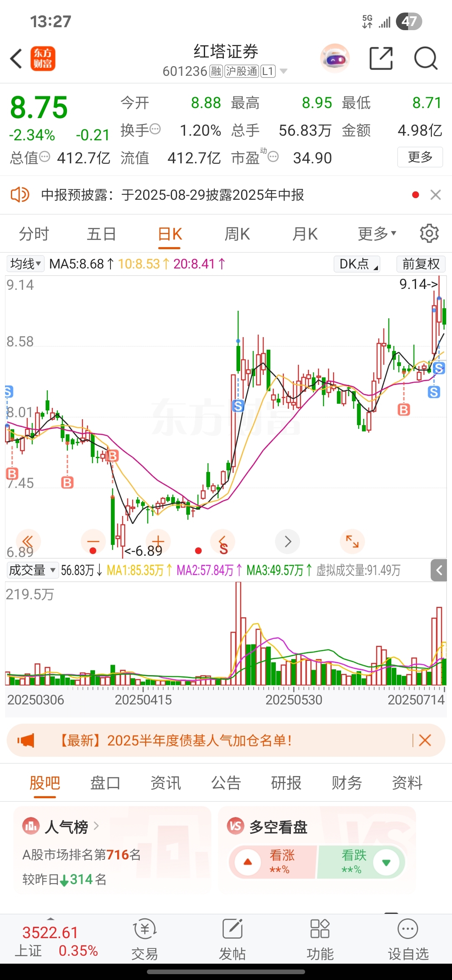
Task: Tap the 市盈 info circle icon
Action: coord(273,157)
